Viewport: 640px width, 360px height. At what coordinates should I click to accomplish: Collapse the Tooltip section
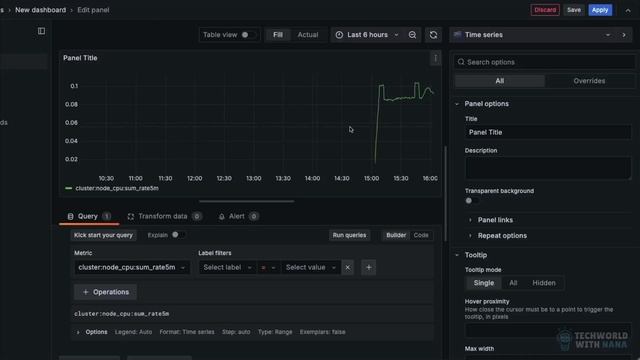click(x=476, y=255)
